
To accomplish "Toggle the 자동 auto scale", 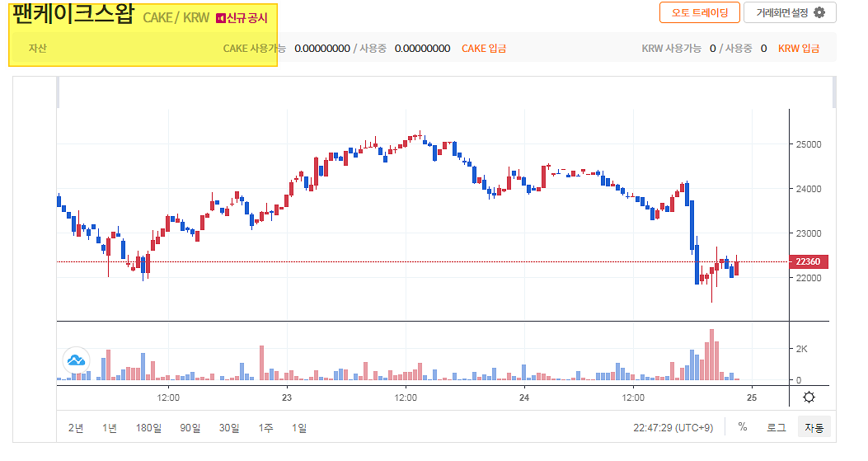I will click(814, 427).
